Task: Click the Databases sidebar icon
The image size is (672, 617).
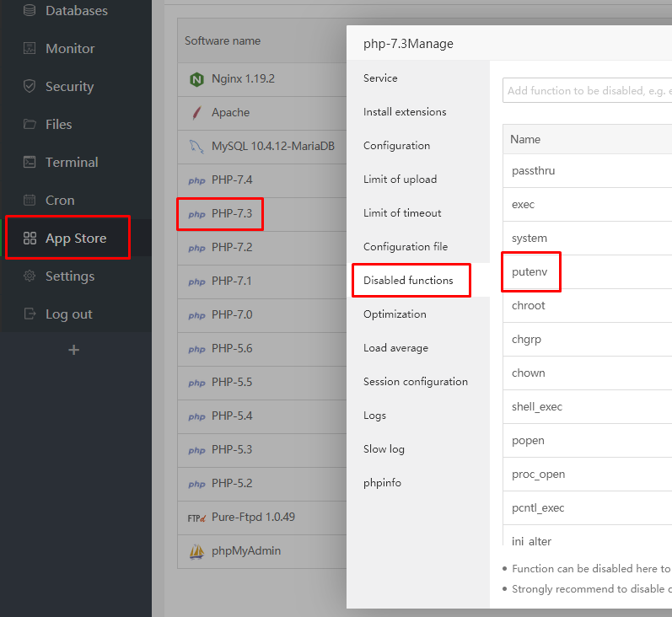Action: [30, 10]
